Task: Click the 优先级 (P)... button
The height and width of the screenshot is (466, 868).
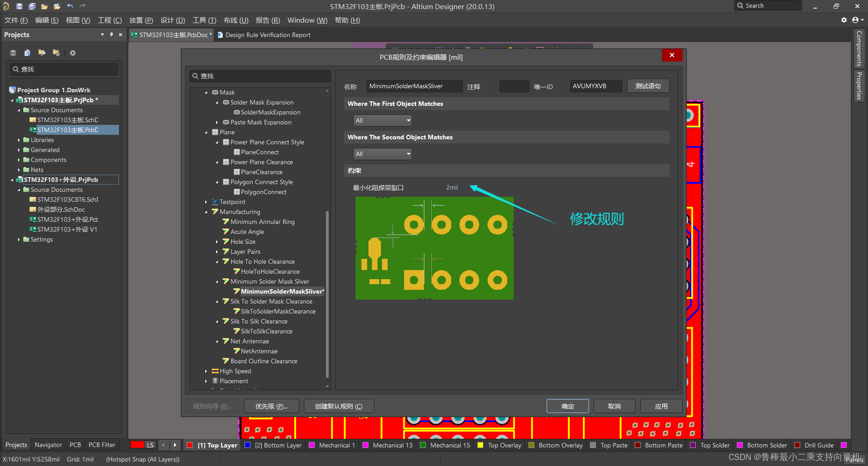Action: [271, 406]
